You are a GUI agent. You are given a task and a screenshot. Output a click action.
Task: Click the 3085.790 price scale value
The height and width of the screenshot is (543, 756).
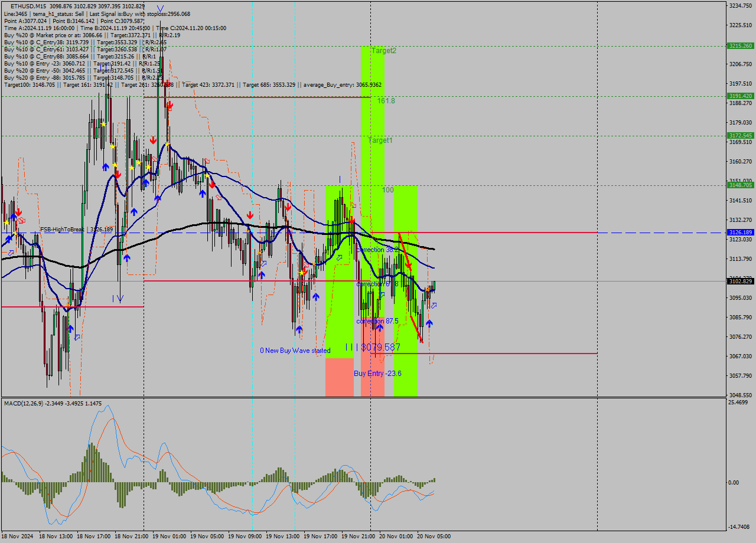point(741,317)
